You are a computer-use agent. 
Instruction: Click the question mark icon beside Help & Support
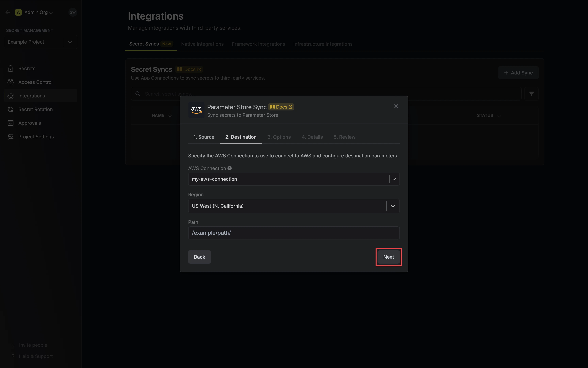pyautogui.click(x=13, y=356)
